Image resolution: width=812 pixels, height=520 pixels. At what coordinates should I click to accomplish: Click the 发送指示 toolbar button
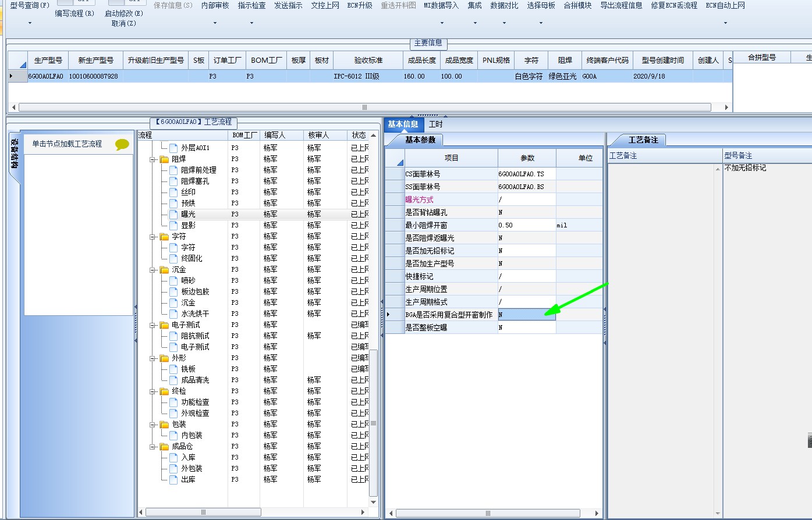[x=288, y=5]
